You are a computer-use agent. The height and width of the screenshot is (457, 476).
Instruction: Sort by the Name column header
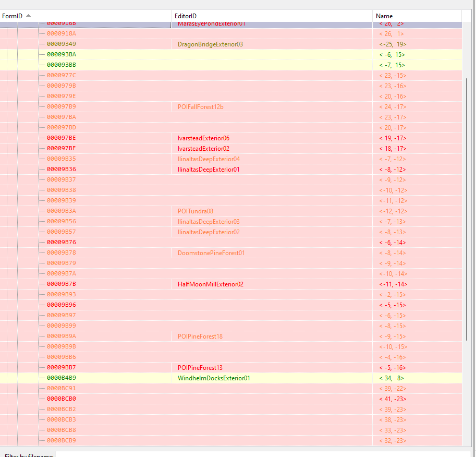click(417, 16)
